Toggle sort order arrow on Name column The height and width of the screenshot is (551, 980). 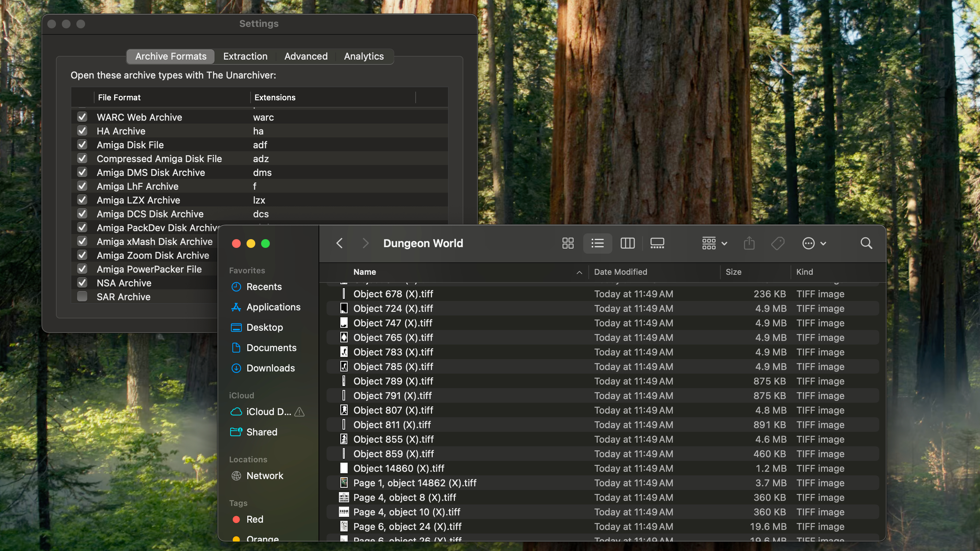[x=579, y=272]
